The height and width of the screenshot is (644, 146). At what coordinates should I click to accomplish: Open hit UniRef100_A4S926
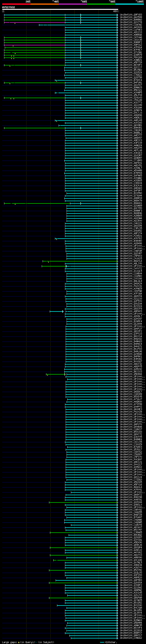pos(131,27)
